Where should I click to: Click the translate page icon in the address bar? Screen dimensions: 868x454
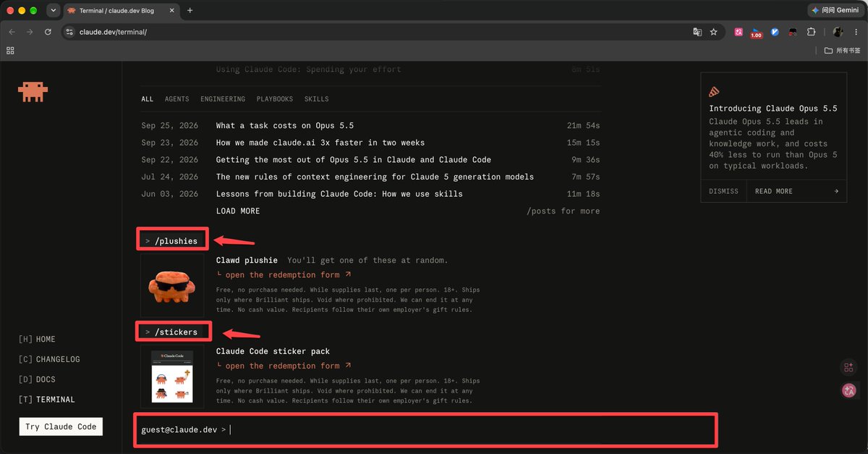(x=697, y=32)
